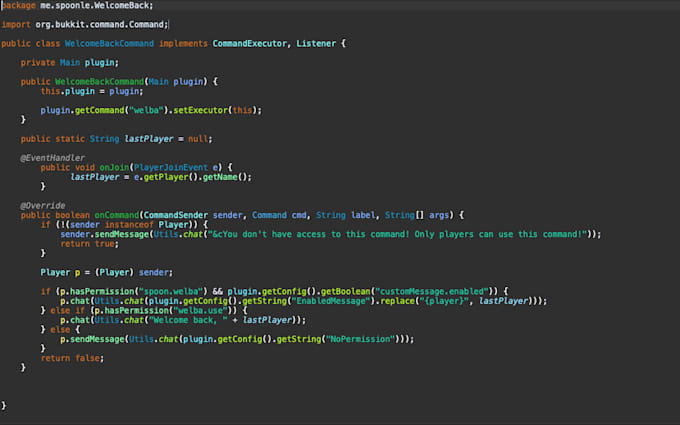
Task: Click the "Welcome back, " string literal
Action: tap(188, 320)
